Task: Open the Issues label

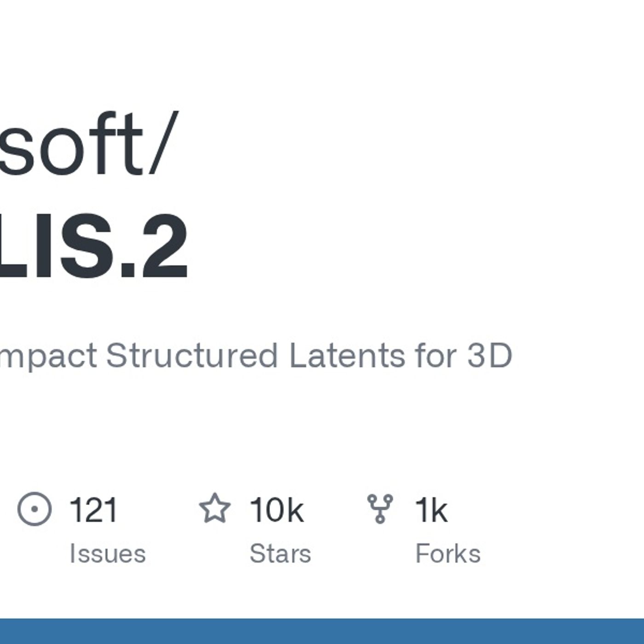Action: [x=107, y=553]
